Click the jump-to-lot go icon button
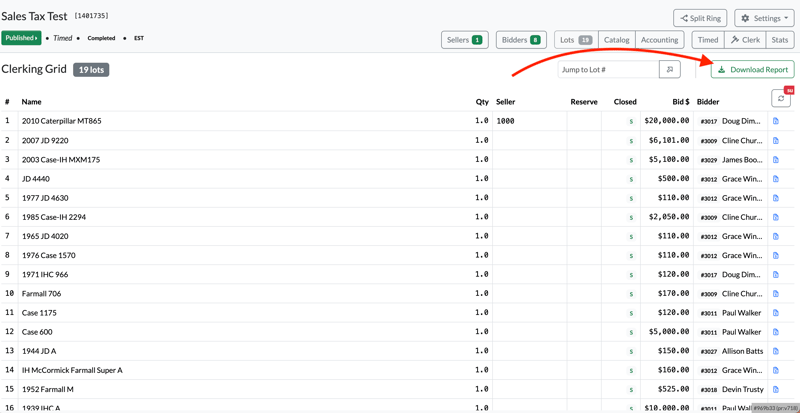The image size is (800, 413). point(670,69)
